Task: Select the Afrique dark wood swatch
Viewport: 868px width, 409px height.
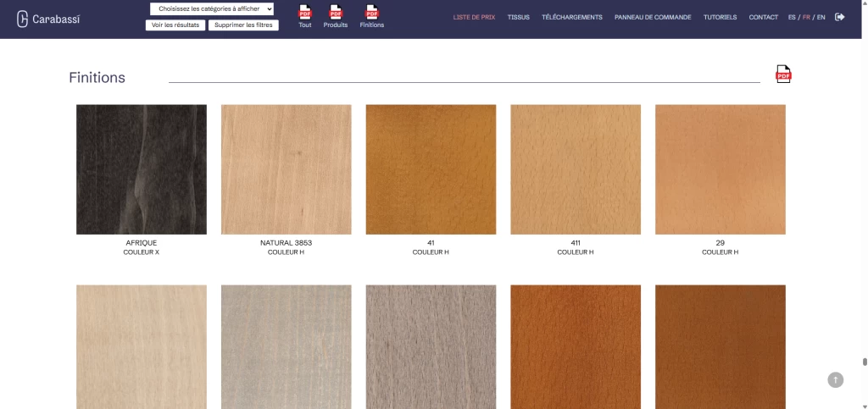Action: point(142,169)
